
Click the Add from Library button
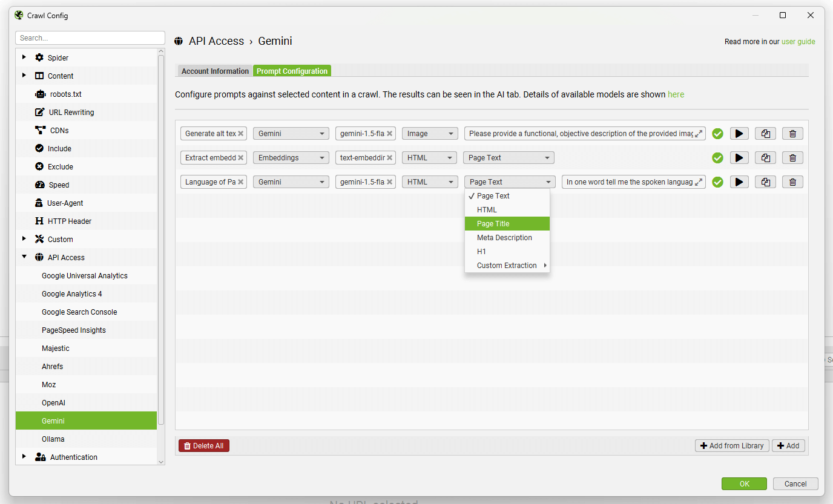pos(732,446)
